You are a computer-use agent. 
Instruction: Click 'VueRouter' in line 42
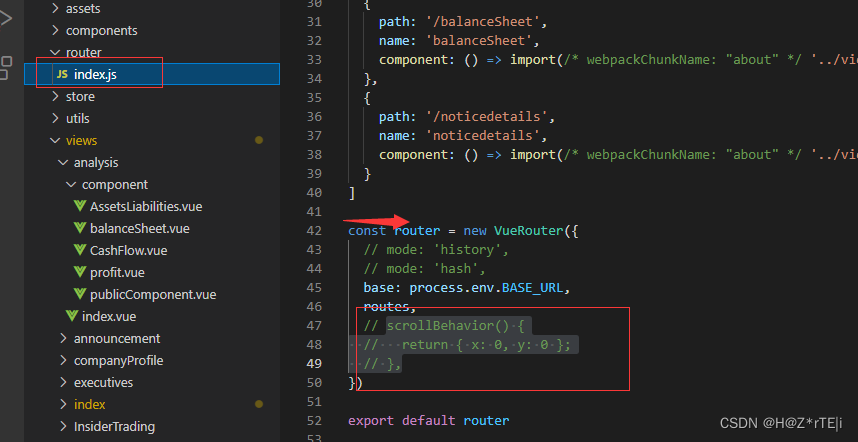[x=529, y=230]
